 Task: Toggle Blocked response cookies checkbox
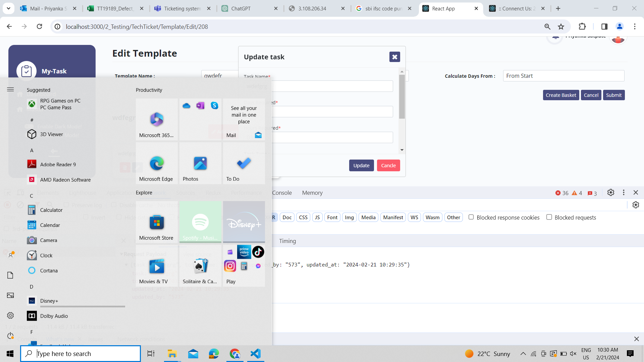[471, 217]
